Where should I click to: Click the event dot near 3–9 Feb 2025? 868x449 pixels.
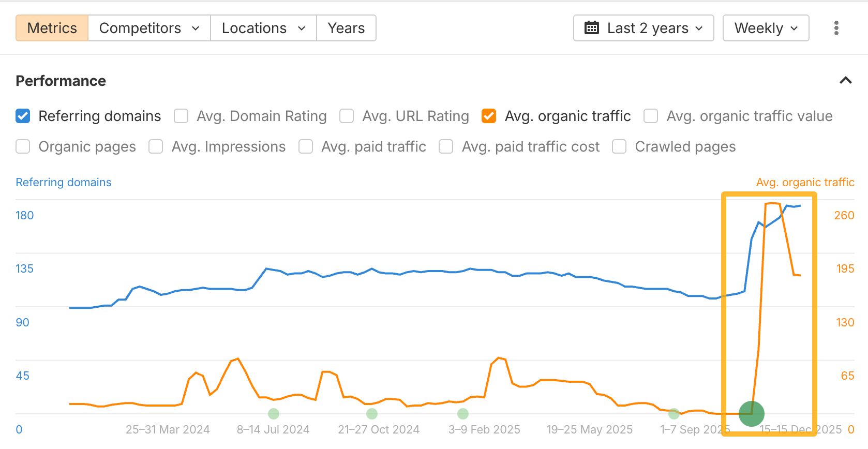pyautogui.click(x=463, y=414)
